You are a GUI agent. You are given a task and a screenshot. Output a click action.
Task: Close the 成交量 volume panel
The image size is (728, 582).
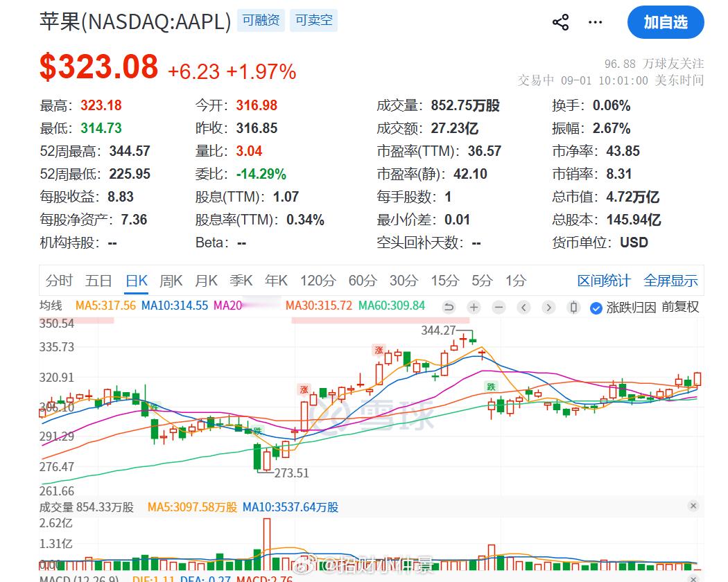coord(693,505)
